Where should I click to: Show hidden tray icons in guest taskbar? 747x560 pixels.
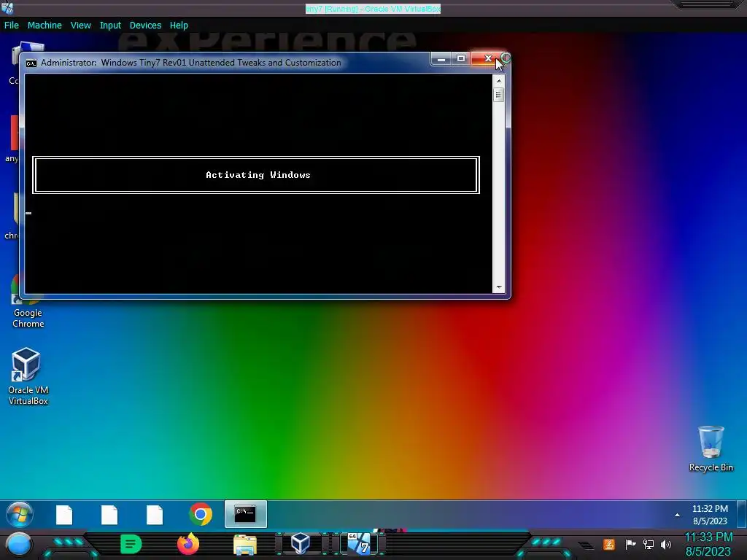(x=677, y=515)
